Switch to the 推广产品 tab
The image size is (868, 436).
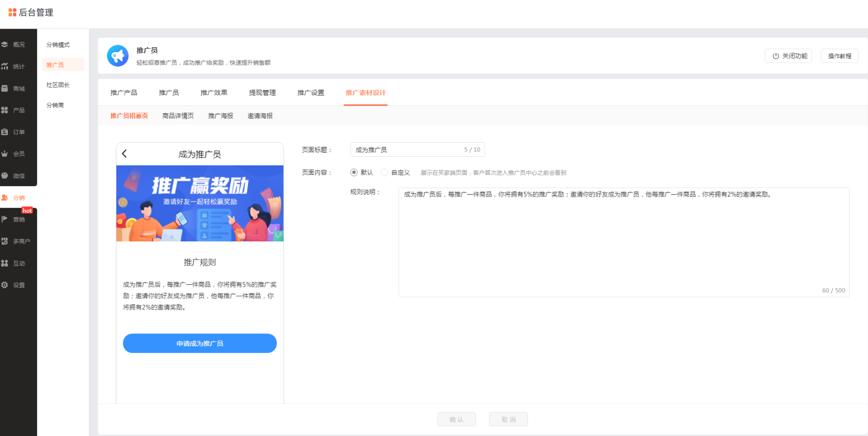click(124, 93)
